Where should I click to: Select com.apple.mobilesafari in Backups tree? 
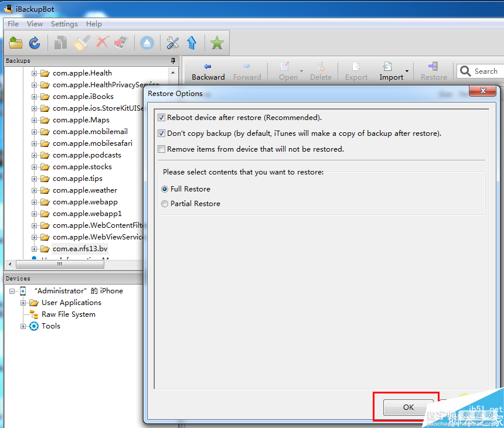pos(93,143)
